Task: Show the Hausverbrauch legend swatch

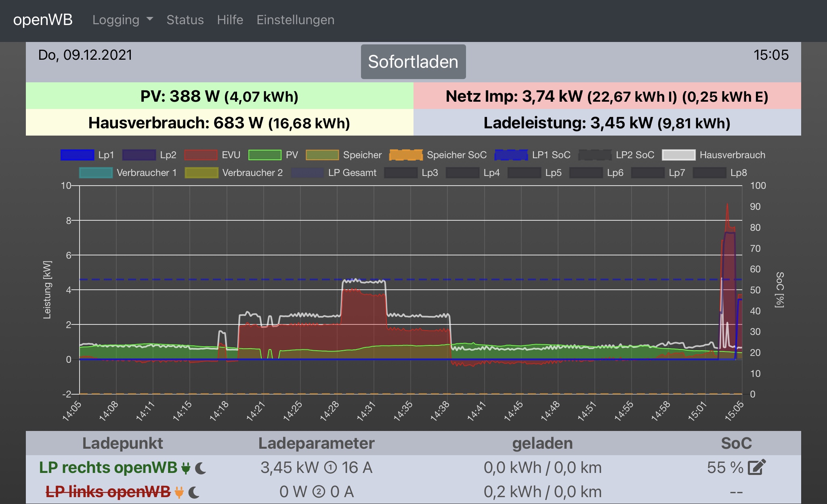Action: click(679, 155)
